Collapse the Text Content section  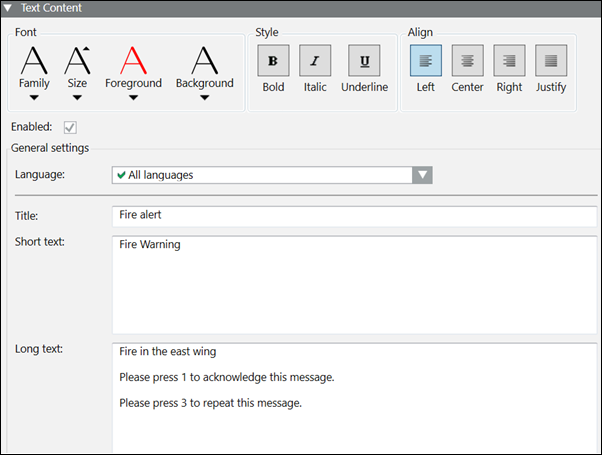(x=9, y=7)
